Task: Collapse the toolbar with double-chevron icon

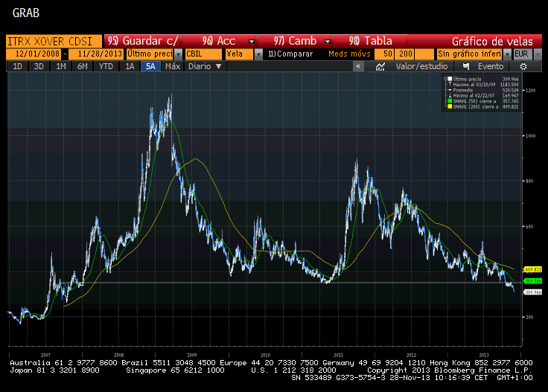Action: click(358, 66)
